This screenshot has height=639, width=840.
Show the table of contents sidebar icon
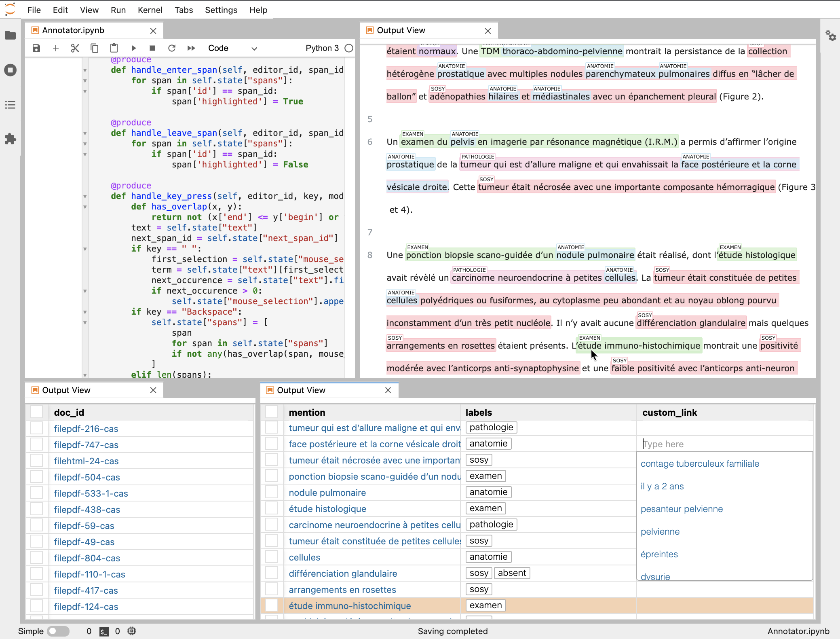point(11,105)
